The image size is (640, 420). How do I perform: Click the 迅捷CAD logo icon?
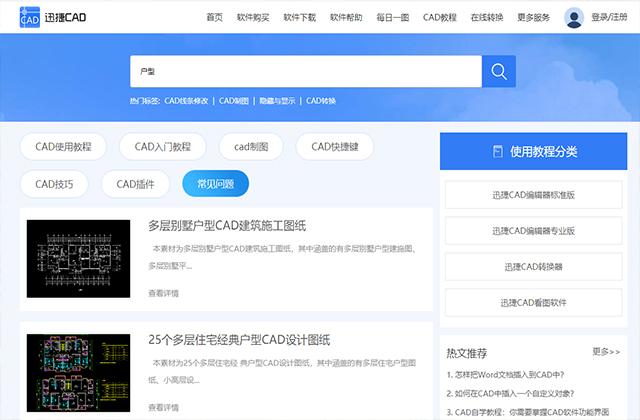click(x=30, y=17)
